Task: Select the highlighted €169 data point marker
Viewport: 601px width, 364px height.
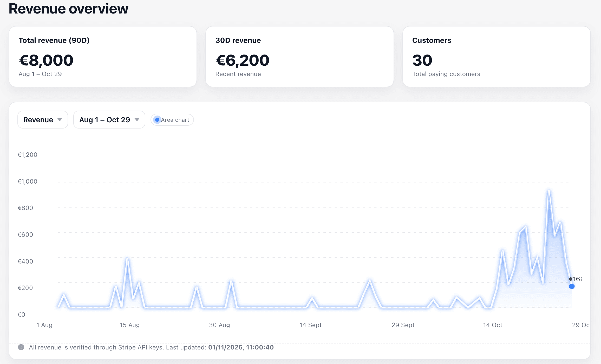Action: pos(571,286)
